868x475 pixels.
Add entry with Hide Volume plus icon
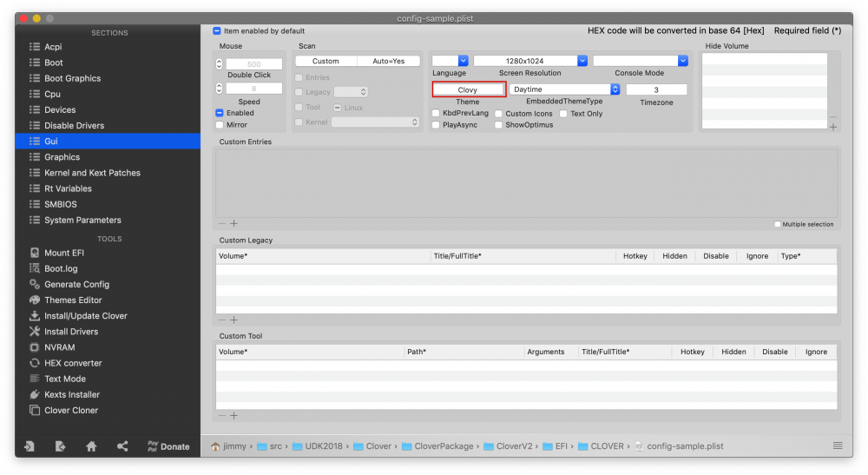coord(833,128)
